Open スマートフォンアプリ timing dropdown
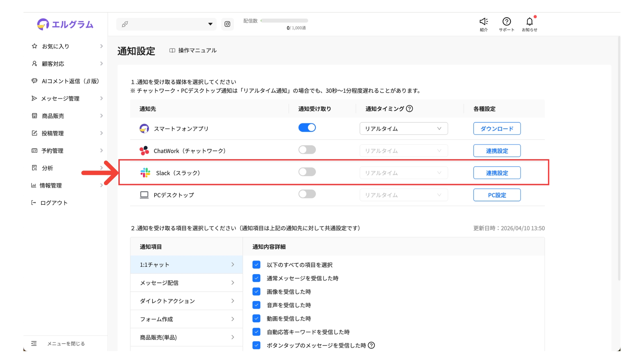This screenshot has height=362, width=644. pos(404,128)
